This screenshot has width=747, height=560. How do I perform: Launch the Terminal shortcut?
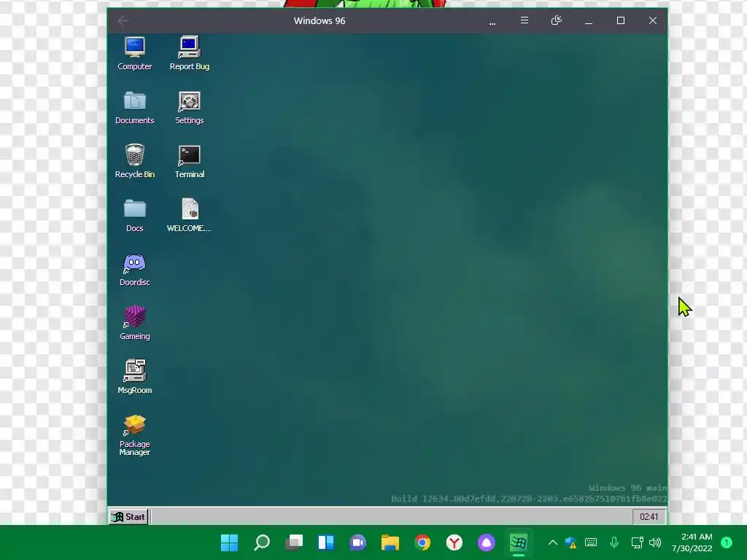(190, 161)
